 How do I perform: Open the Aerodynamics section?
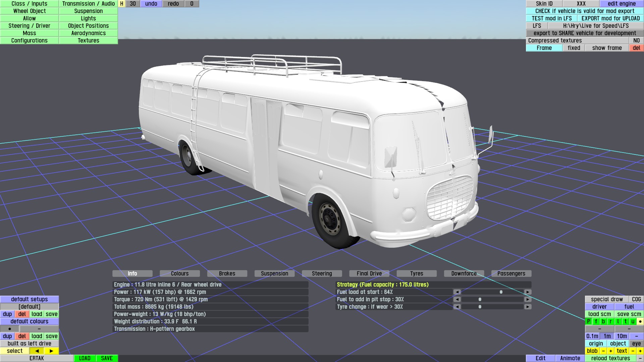(x=89, y=33)
